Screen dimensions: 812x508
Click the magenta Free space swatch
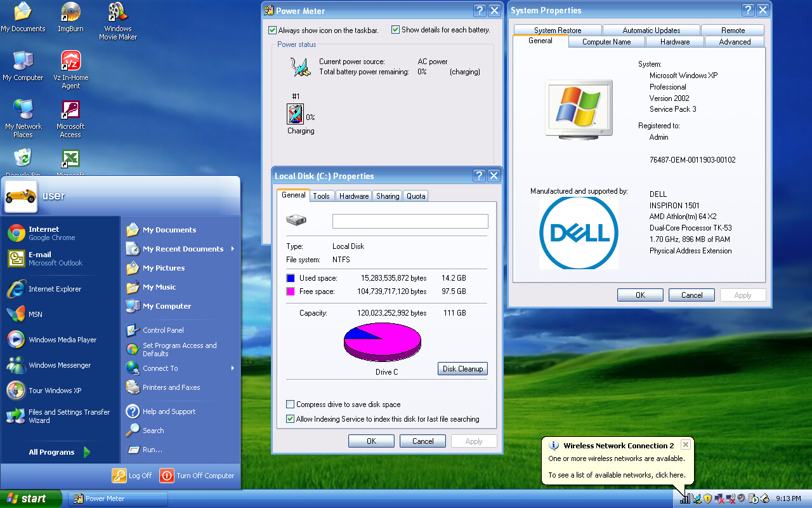[291, 291]
